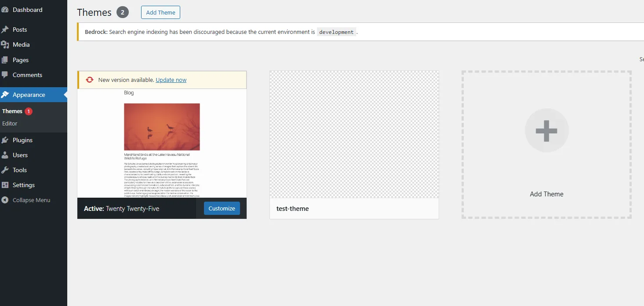
Task: Select the test-theme thumbnail preview
Action: coord(354,134)
